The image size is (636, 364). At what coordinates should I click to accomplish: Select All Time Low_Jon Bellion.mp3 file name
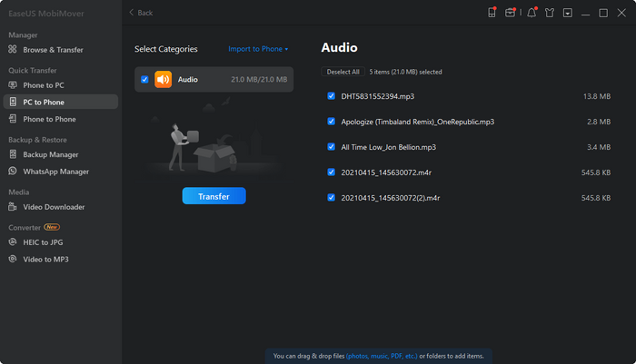click(x=389, y=147)
